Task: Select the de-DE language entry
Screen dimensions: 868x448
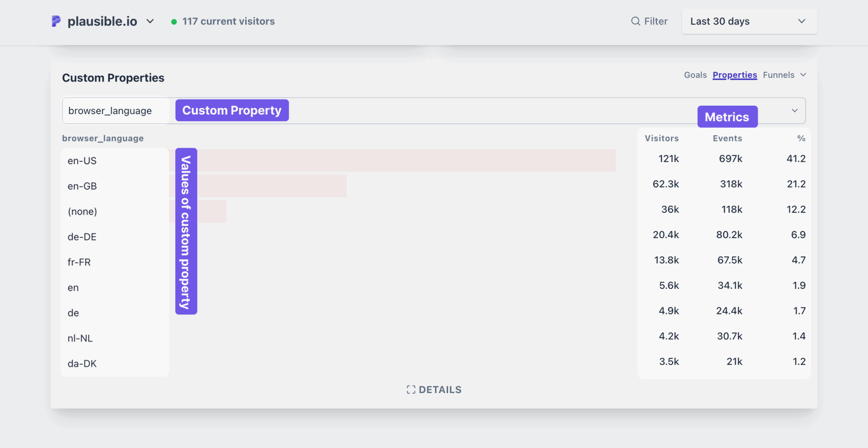Action: 82,237
